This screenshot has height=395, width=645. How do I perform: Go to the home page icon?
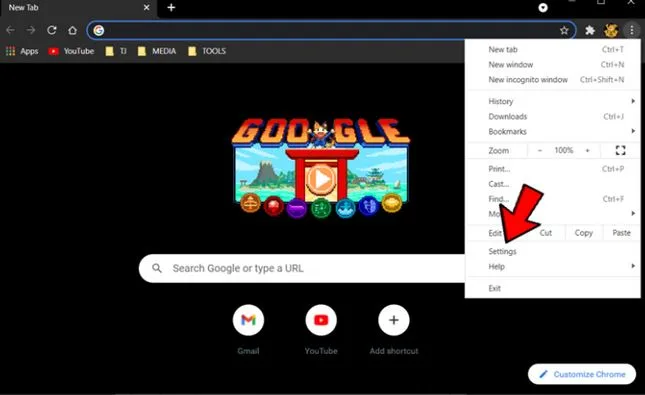(72, 30)
